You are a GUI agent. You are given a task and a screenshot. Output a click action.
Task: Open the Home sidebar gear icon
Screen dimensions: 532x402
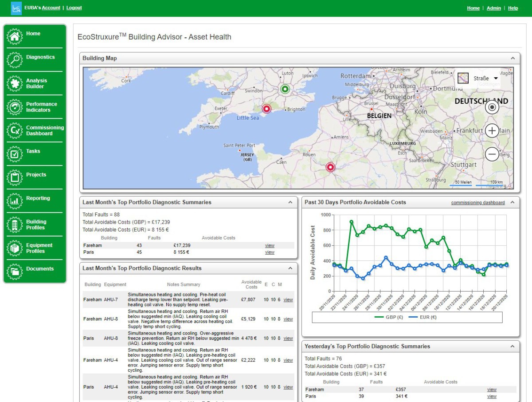[15, 36]
